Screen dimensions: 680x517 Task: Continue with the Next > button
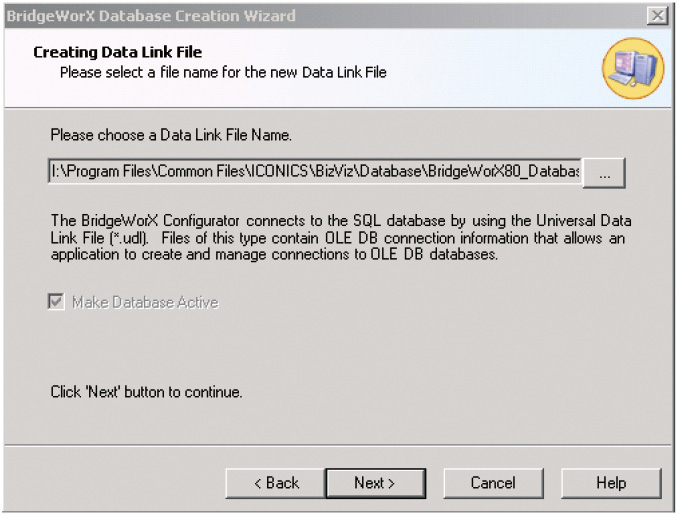pos(375,483)
